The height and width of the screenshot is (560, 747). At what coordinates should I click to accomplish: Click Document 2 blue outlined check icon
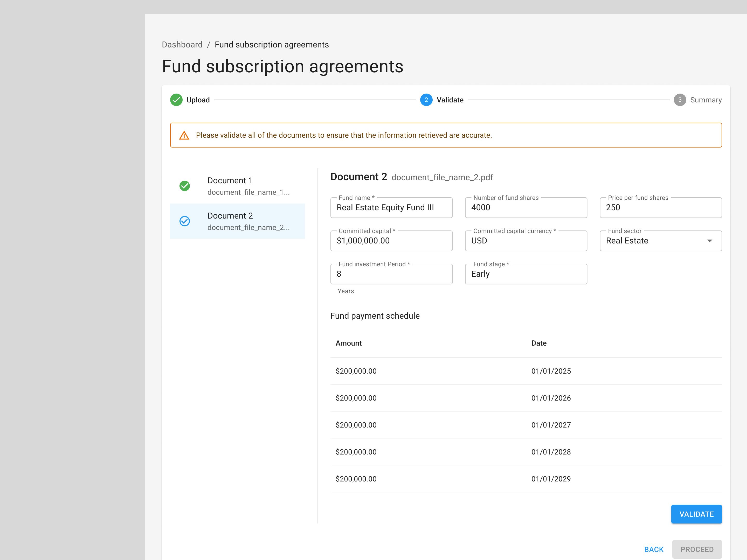point(185,221)
